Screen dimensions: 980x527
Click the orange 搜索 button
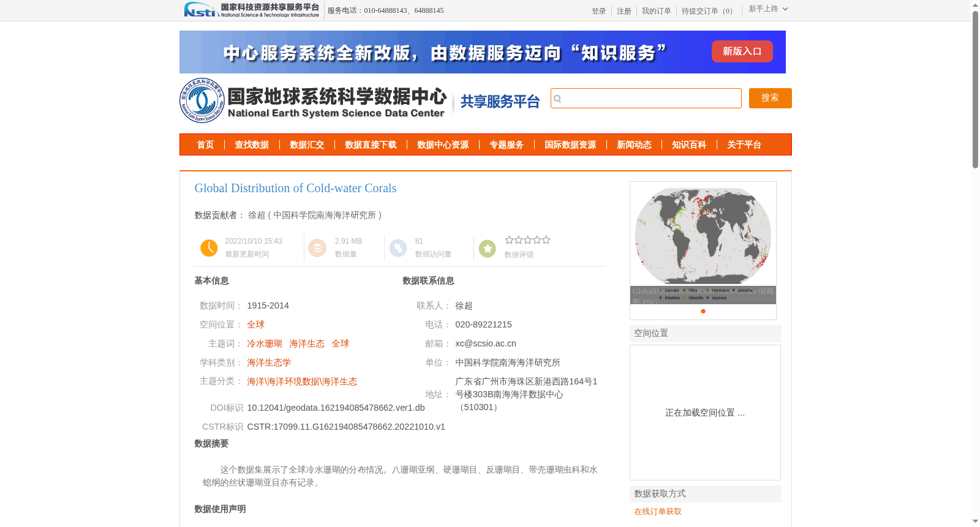point(770,98)
